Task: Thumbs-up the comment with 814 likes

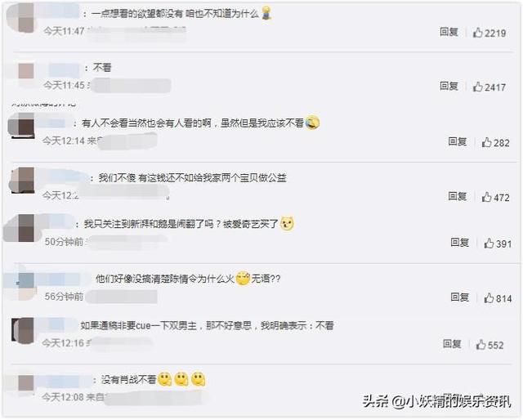Action: pos(489,298)
